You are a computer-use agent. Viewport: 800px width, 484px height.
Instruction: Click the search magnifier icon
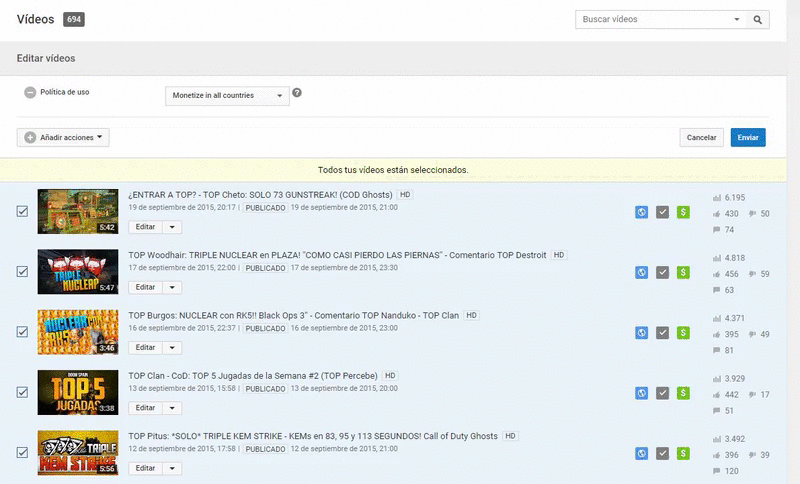tap(758, 19)
